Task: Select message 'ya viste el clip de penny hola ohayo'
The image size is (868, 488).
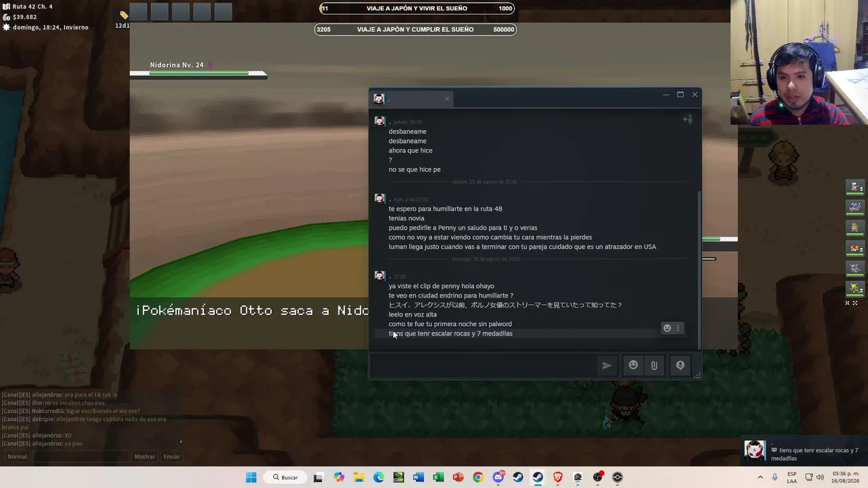Action: (441, 286)
